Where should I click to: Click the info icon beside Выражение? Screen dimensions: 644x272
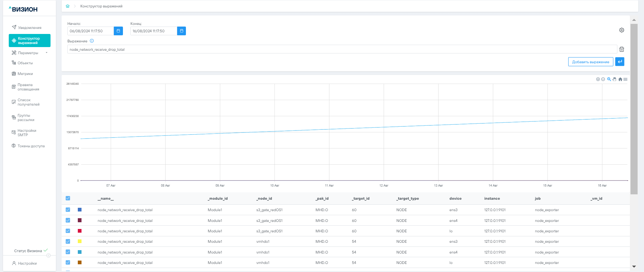coord(92,41)
